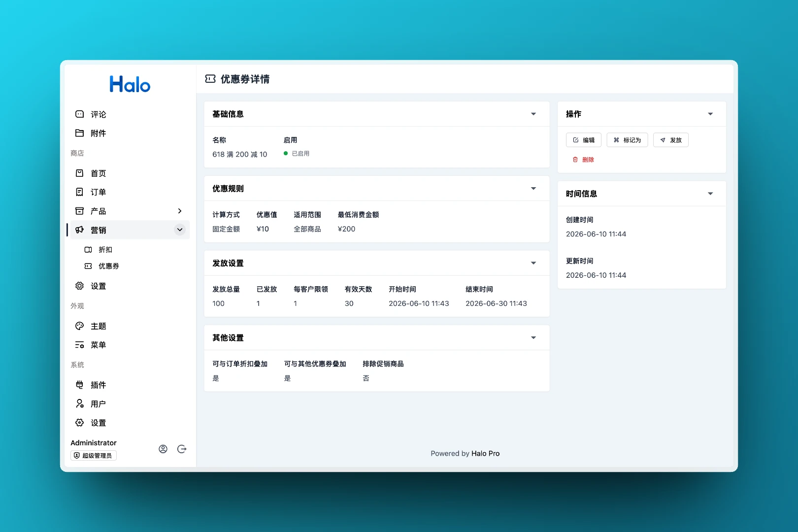Click the 有效天数 value 30

[x=349, y=303]
